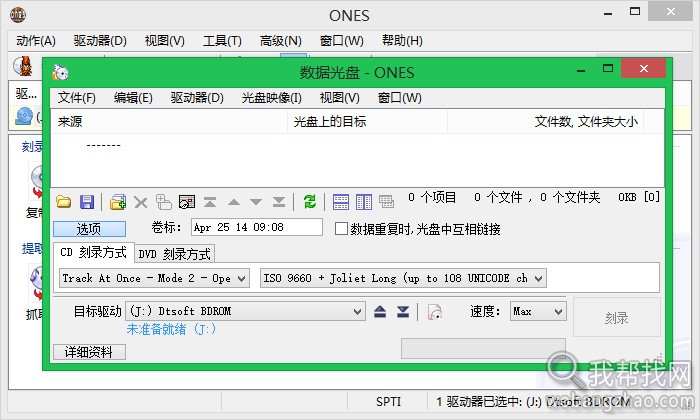The image size is (700, 420).
Task: Switch to CD 刻录方式 tab
Action: tap(93, 253)
